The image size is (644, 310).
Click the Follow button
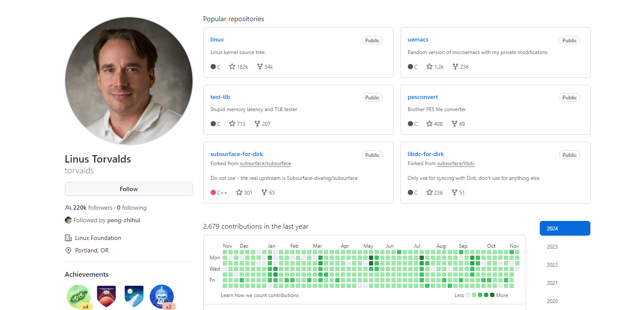[129, 189]
